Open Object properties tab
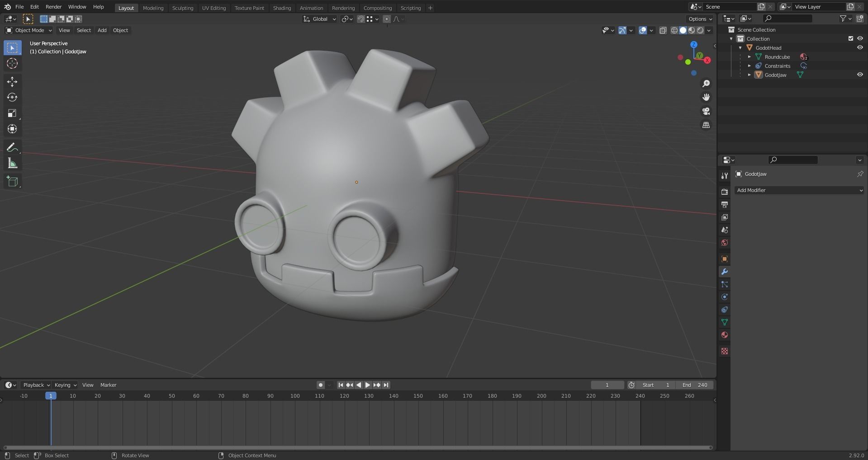868x460 pixels. pyautogui.click(x=724, y=259)
